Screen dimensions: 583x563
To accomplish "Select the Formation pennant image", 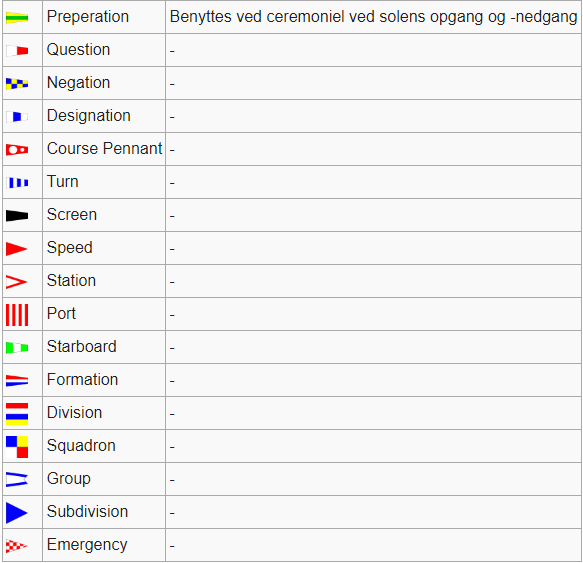I will click(x=17, y=381).
